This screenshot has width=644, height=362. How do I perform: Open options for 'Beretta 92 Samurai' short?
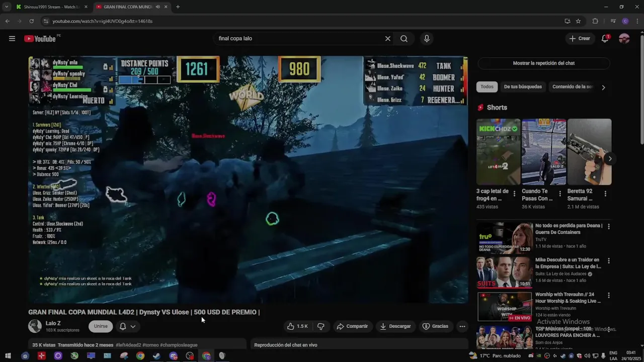[x=605, y=194]
